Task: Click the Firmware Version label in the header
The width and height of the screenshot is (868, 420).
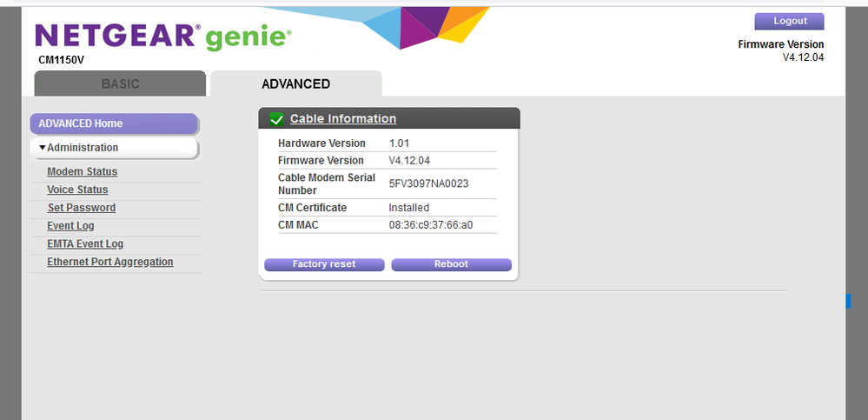Action: pos(781,44)
